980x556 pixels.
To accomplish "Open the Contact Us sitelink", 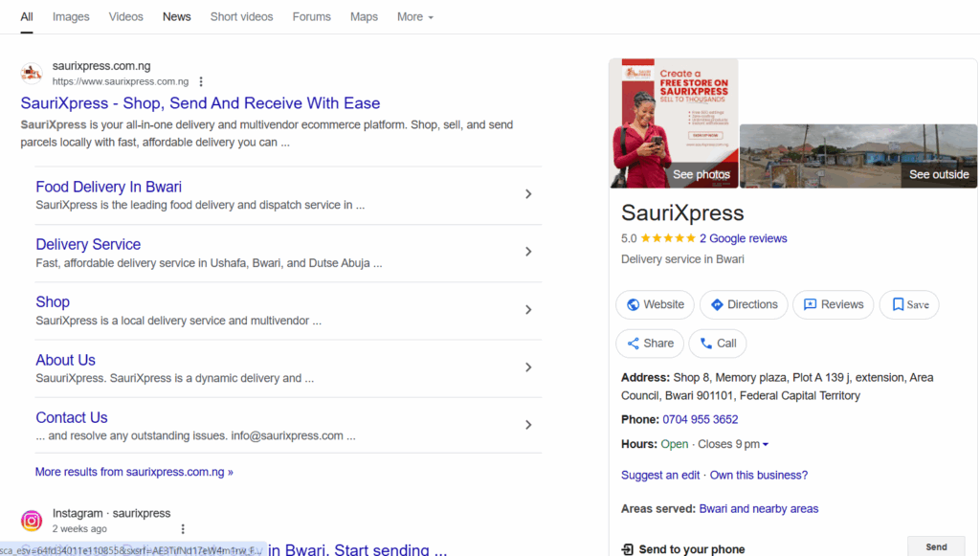I will pyautogui.click(x=71, y=417).
